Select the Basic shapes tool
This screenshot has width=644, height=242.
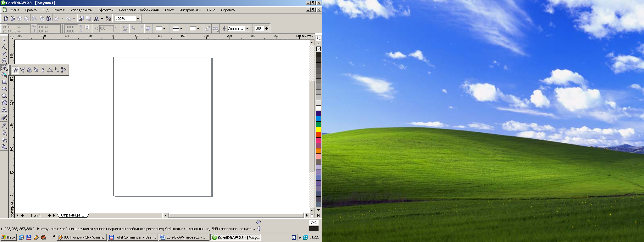(x=4, y=102)
